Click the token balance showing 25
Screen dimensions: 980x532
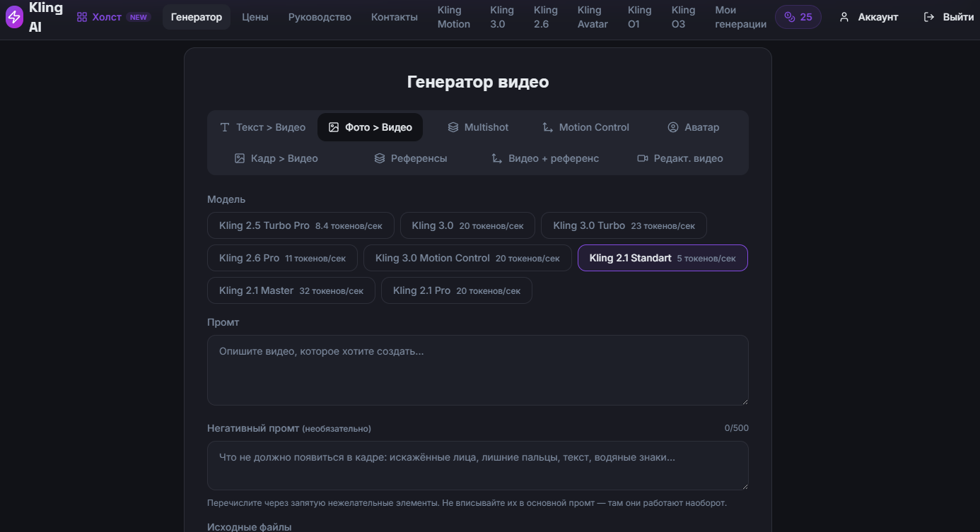[798, 17]
